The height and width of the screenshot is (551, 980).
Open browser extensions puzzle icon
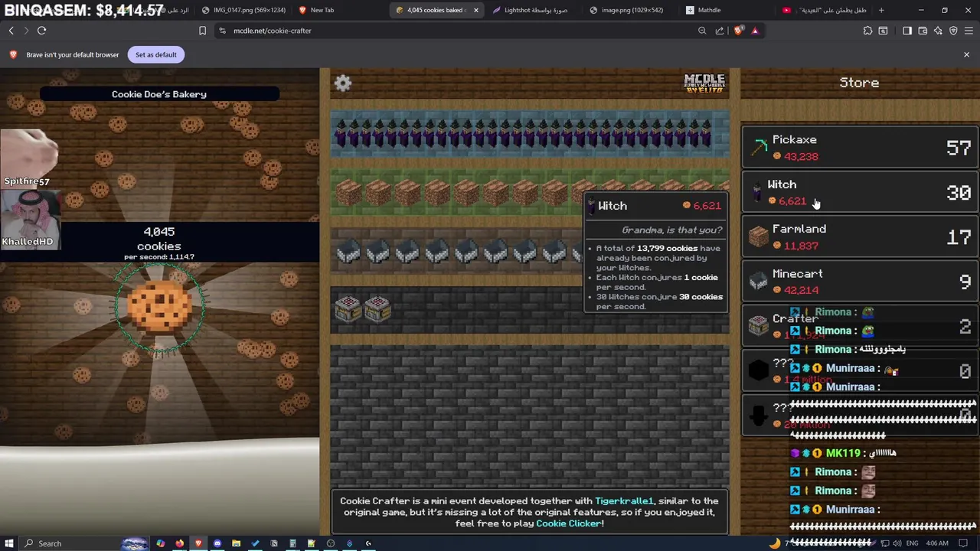867,31
